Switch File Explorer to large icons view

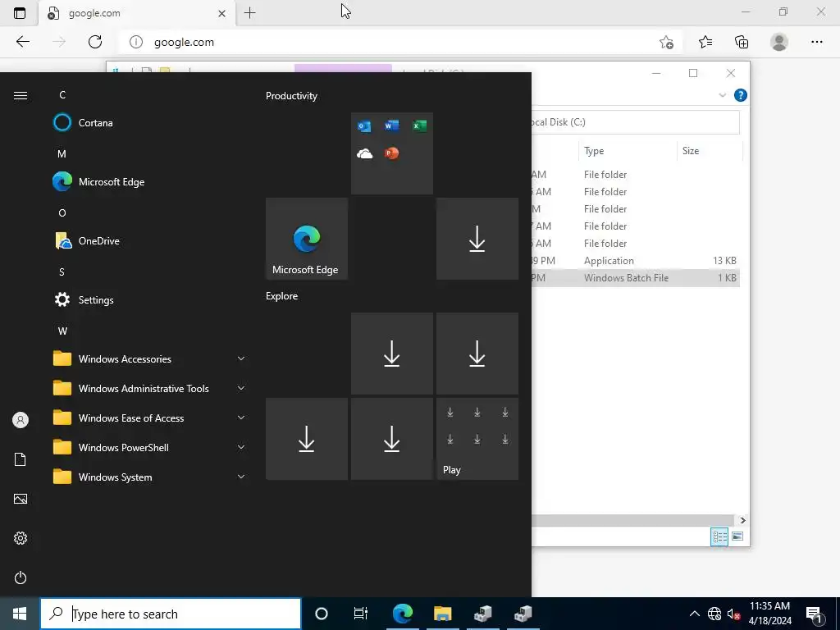pos(737,536)
